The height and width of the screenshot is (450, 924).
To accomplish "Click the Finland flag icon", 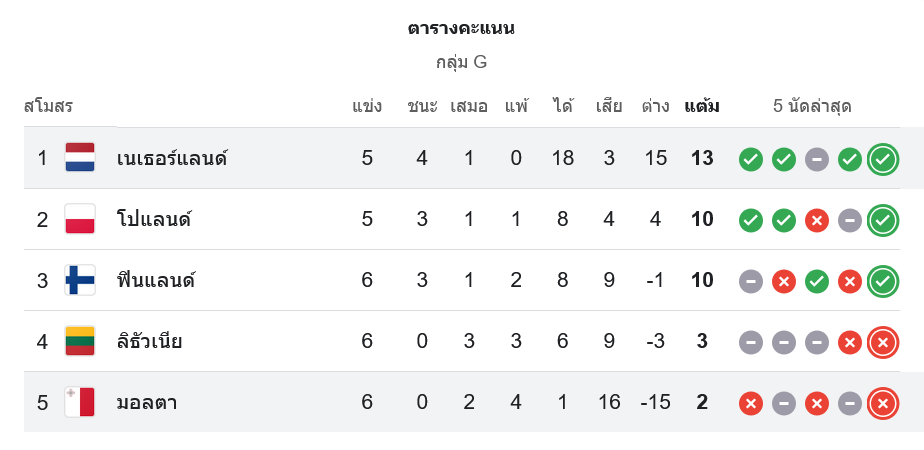I will pos(80,280).
